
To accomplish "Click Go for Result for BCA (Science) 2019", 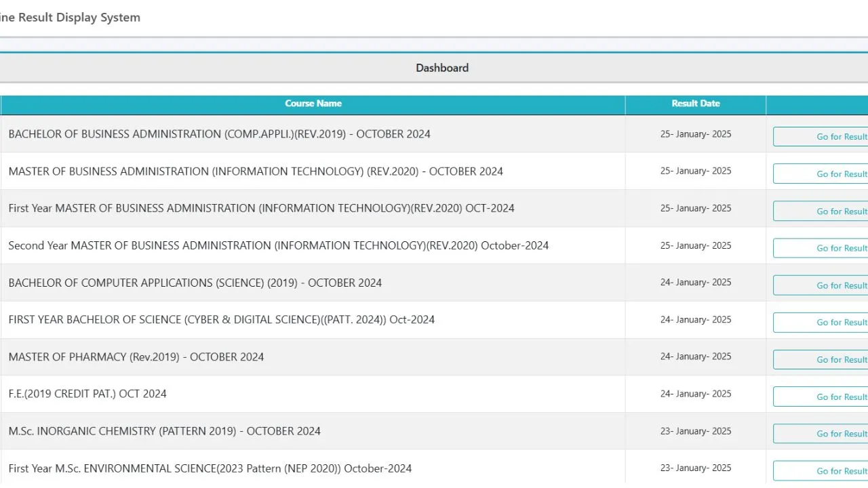I will click(834, 285).
